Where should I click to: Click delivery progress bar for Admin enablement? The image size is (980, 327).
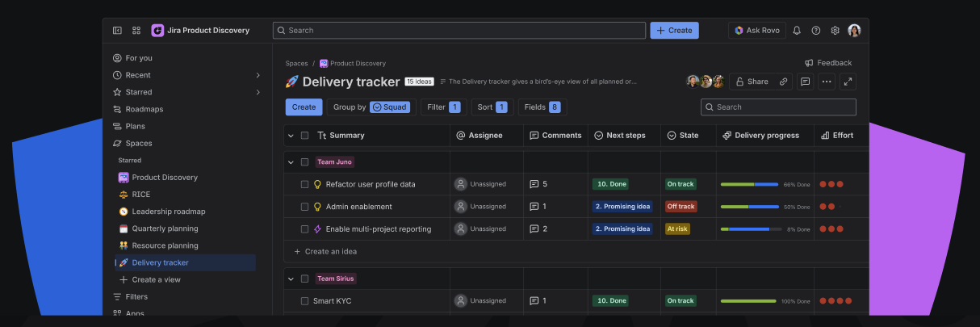750,207
